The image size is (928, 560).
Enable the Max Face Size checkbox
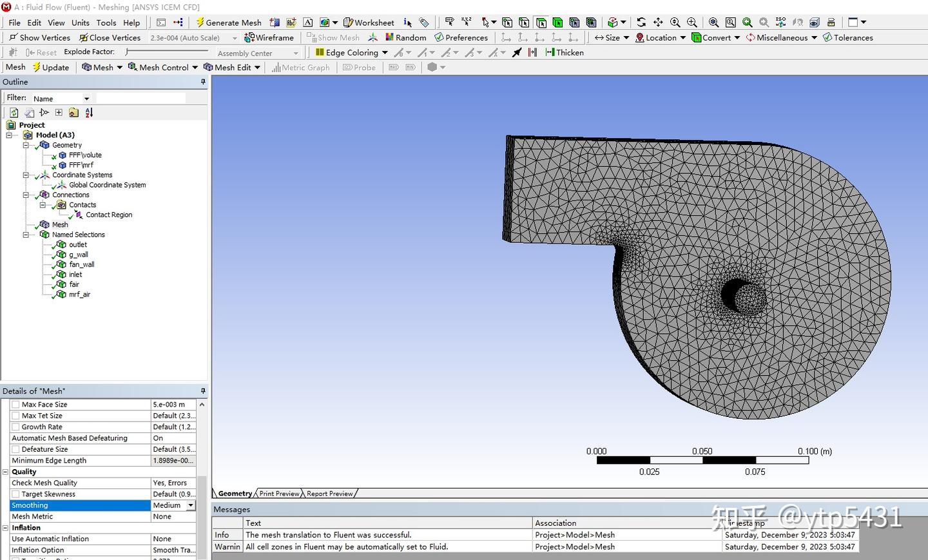(16, 405)
